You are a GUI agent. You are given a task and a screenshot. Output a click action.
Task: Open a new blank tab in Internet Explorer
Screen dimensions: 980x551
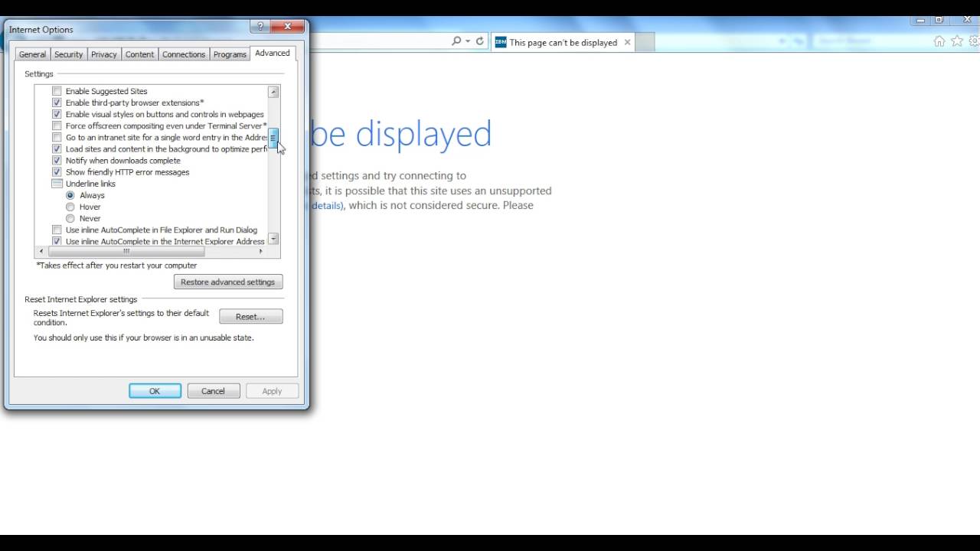(645, 43)
